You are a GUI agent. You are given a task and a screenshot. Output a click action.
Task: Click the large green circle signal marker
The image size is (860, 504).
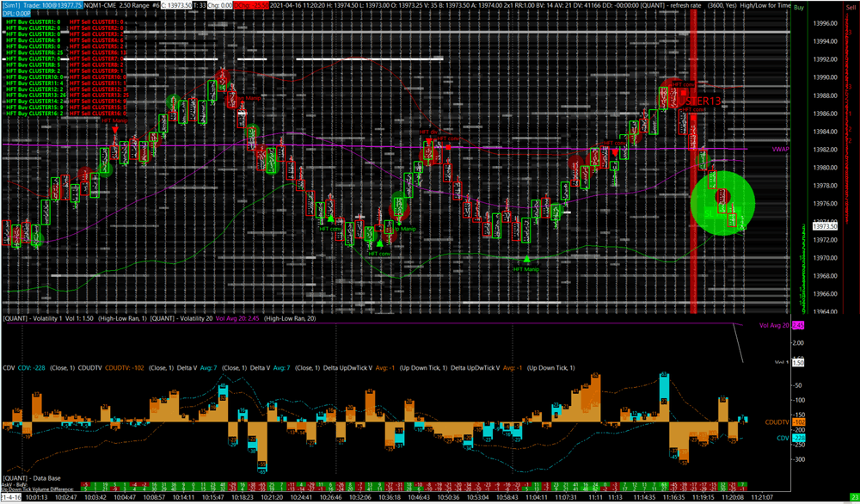point(722,203)
